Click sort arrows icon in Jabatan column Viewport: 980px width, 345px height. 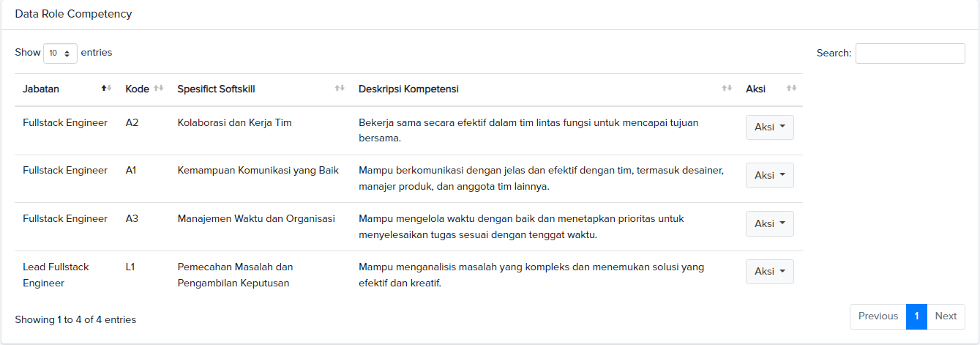(x=106, y=89)
